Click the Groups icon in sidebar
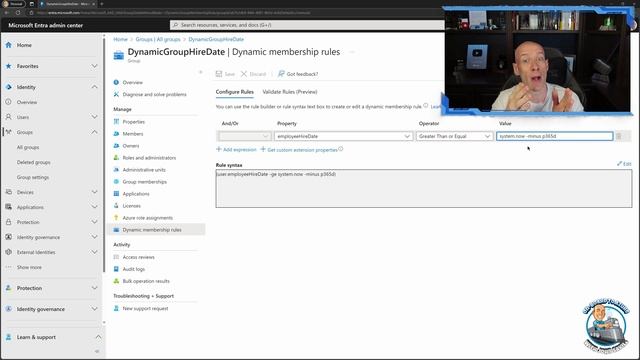 [x=9, y=132]
